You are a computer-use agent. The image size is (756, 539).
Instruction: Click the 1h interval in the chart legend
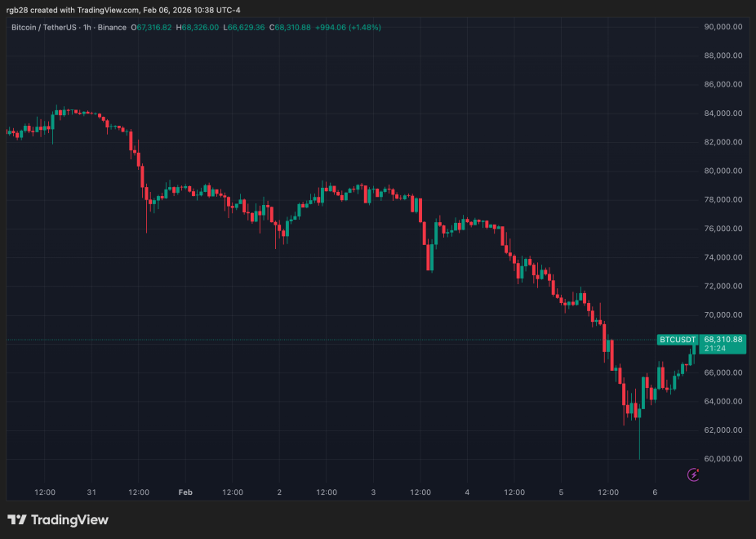point(86,27)
